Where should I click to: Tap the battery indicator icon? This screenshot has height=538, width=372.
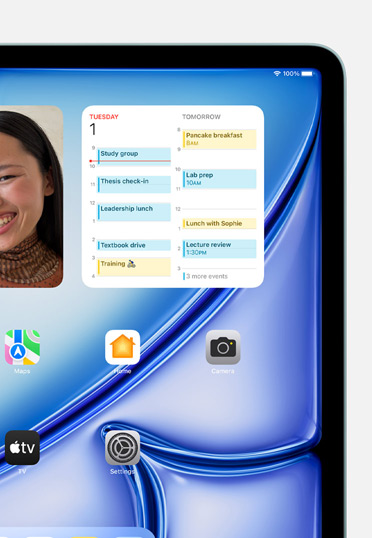(307, 73)
